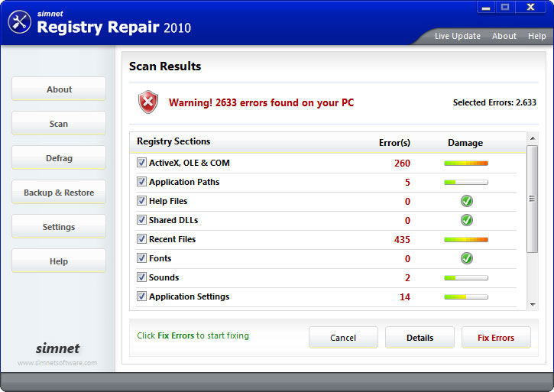Click the wrench-and-screwdriver Registry Repair logo

pyautogui.click(x=20, y=22)
